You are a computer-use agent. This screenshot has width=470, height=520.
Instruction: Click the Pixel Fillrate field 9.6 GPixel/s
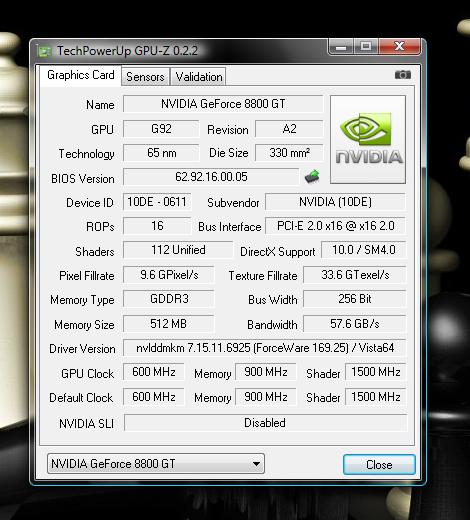[169, 275]
